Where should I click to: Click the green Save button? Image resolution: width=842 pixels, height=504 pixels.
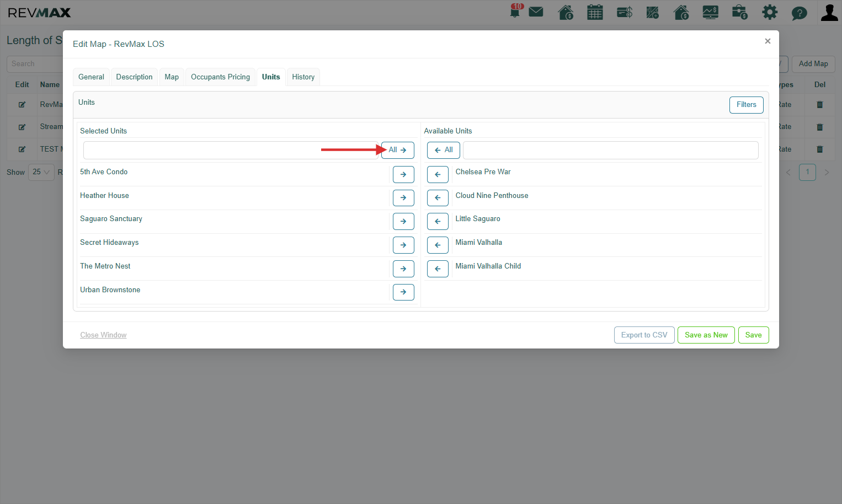coord(754,335)
